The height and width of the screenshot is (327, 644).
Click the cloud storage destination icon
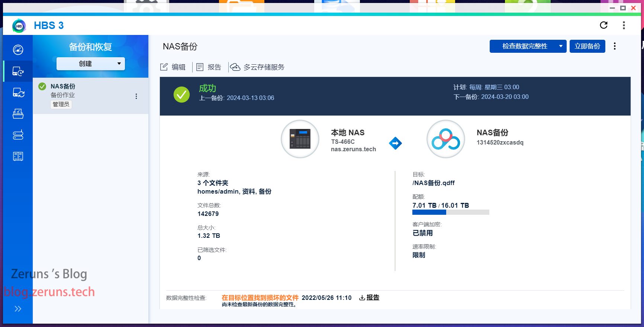click(x=446, y=139)
